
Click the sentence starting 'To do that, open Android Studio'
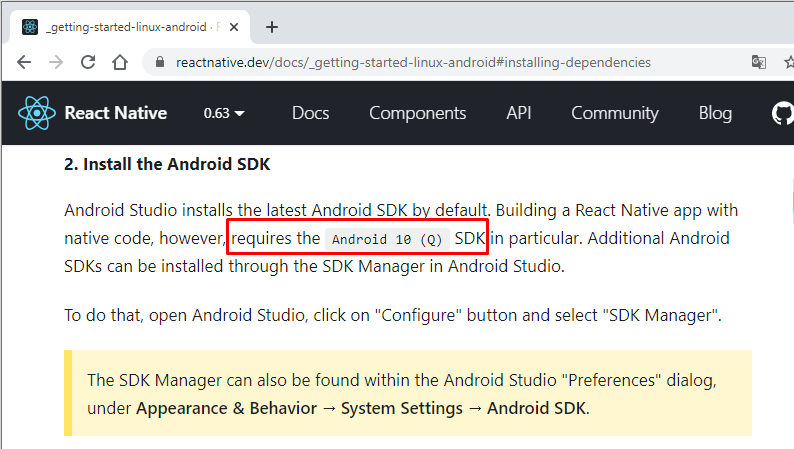pos(392,315)
